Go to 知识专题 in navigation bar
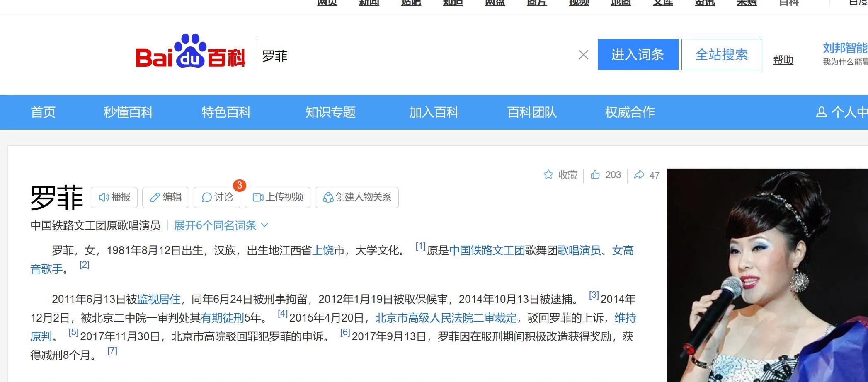The image size is (868, 382). (x=330, y=112)
